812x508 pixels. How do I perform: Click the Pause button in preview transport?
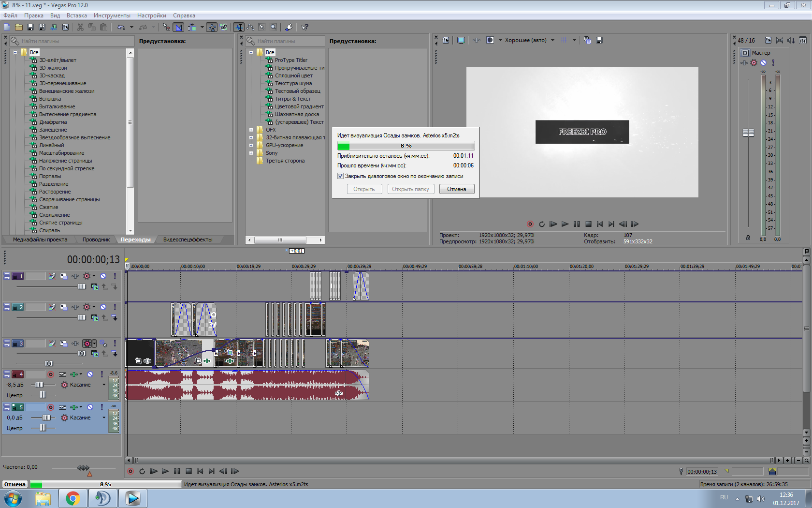577,224
